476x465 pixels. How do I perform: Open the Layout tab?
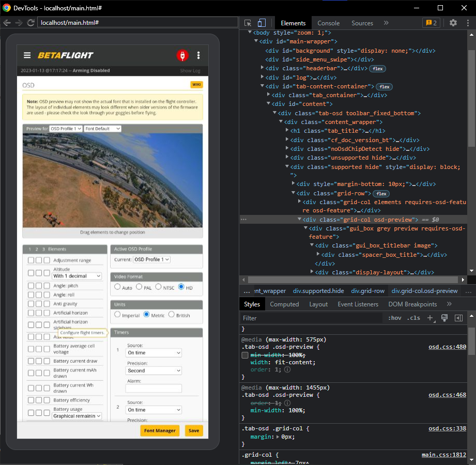(318, 304)
